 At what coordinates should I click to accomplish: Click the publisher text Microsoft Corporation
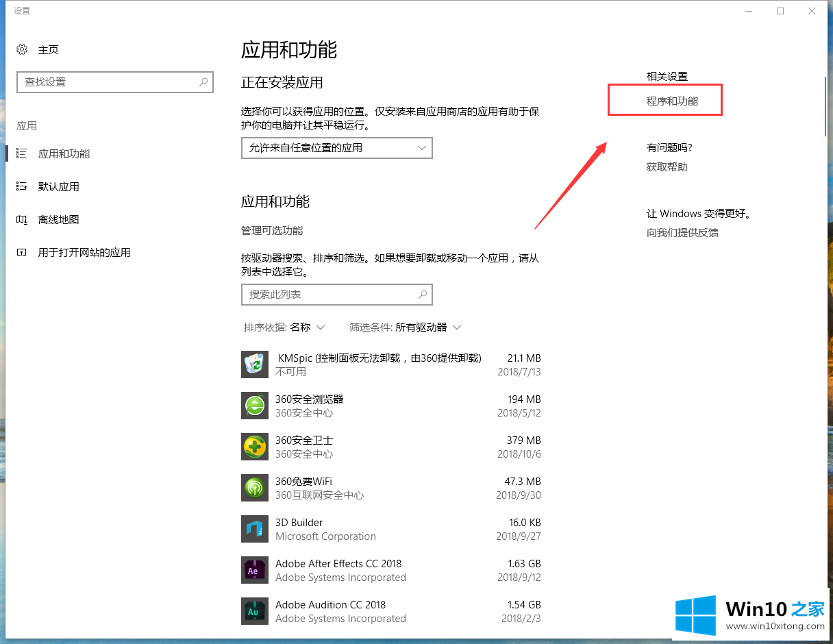pyautogui.click(x=325, y=536)
